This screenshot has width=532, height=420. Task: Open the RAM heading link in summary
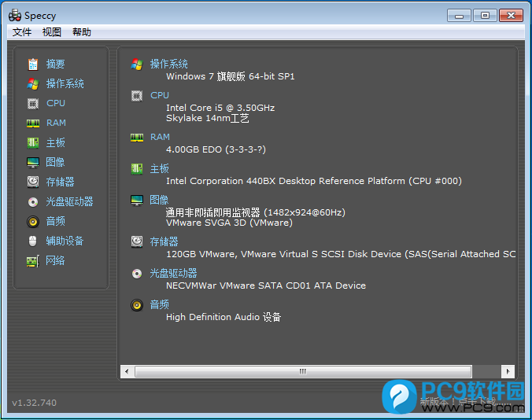(x=160, y=137)
